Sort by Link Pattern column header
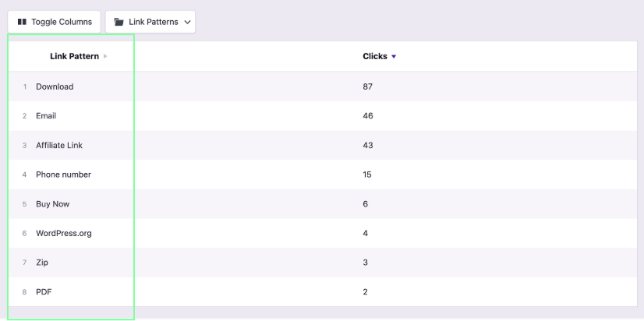This screenshot has width=644, height=321. coord(74,56)
